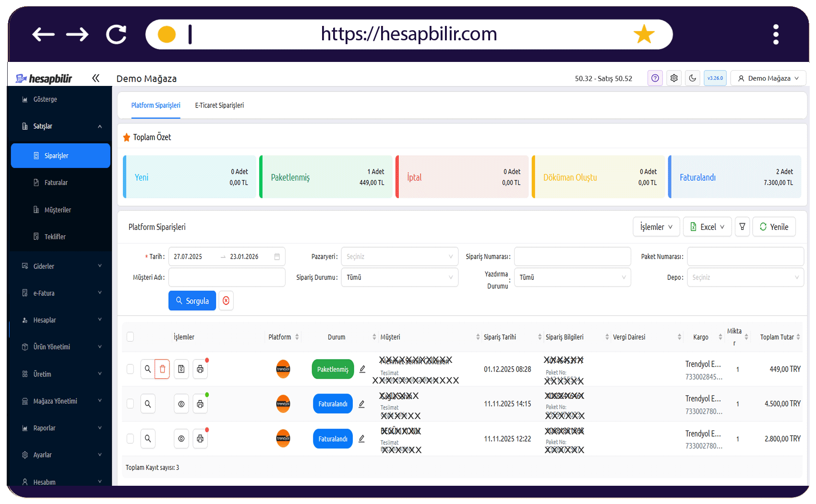Image resolution: width=816 pixels, height=504 pixels.
Task: Click the browser forward arrow
Action: pyautogui.click(x=77, y=35)
